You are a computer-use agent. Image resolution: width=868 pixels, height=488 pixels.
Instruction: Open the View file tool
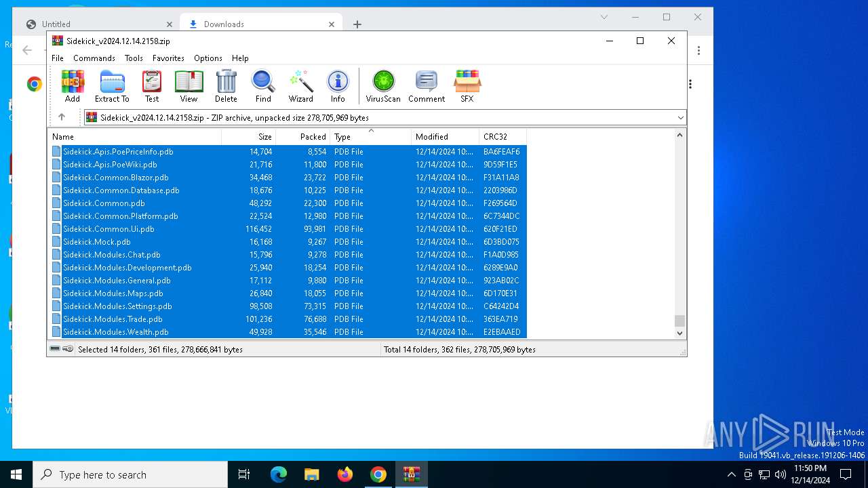pyautogui.click(x=189, y=86)
